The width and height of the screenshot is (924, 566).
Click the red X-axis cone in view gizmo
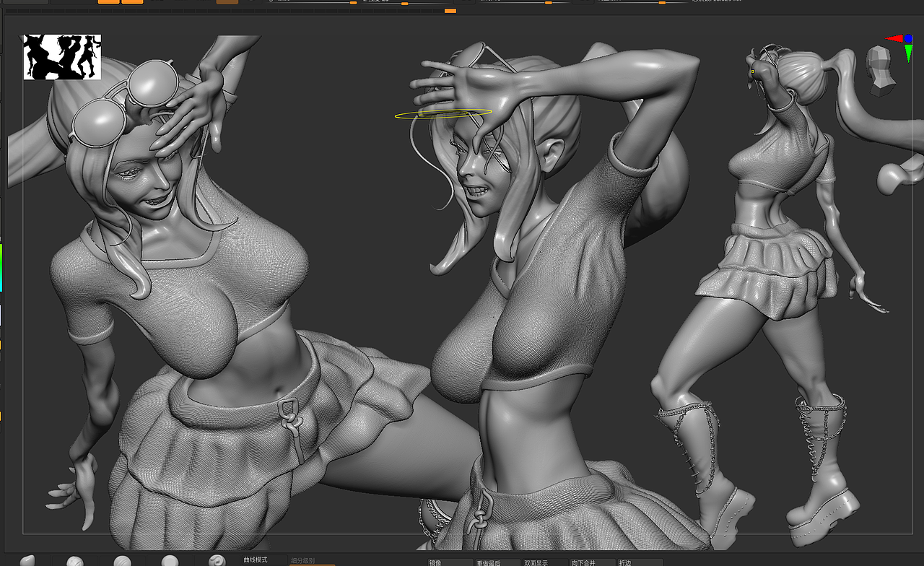coord(894,38)
